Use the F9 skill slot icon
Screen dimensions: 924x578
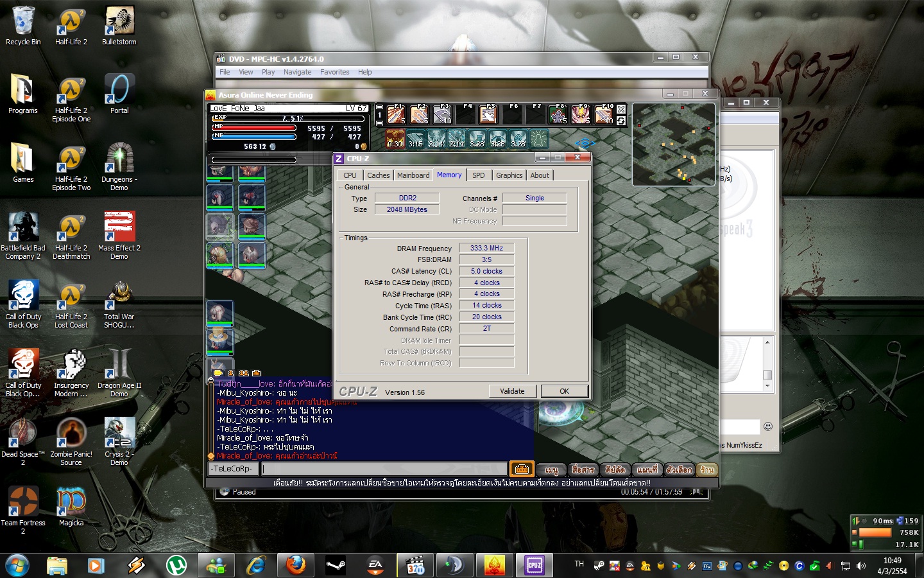(x=581, y=114)
